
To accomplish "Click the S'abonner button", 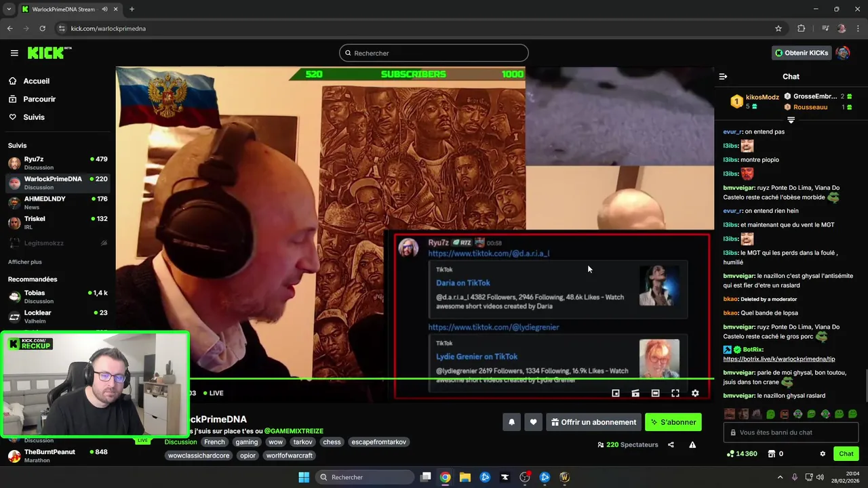I will pos(673,422).
